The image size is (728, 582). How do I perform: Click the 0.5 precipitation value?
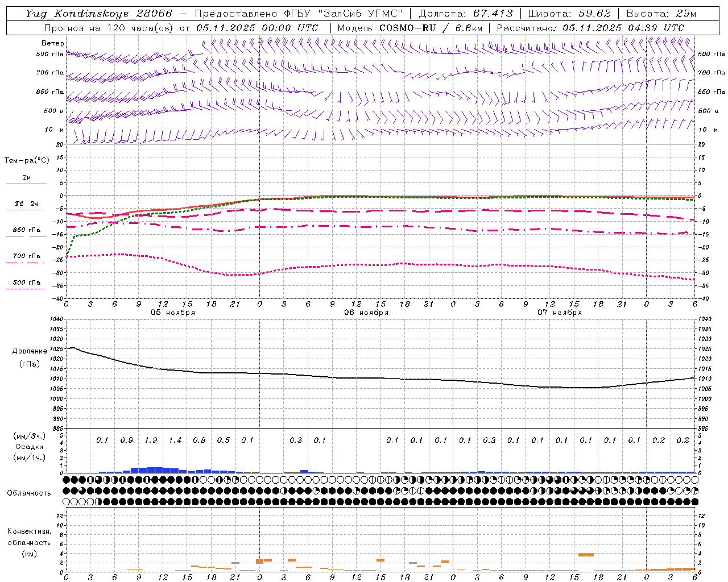pyautogui.click(x=223, y=440)
